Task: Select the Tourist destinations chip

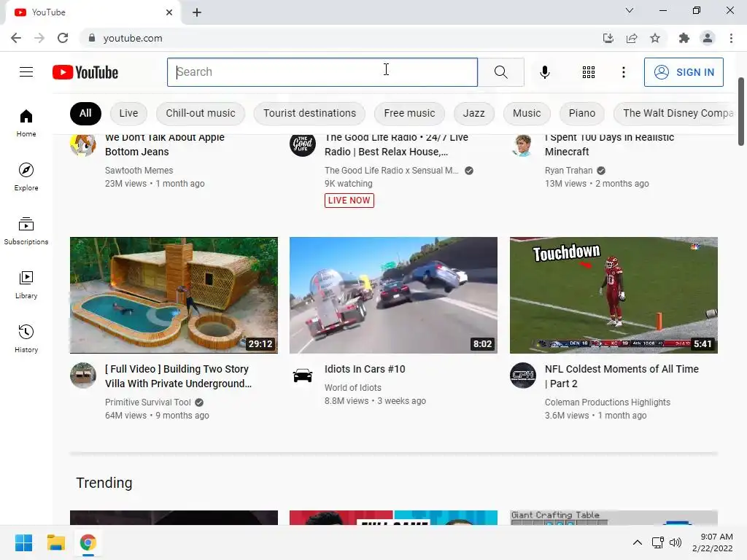Action: (x=309, y=113)
